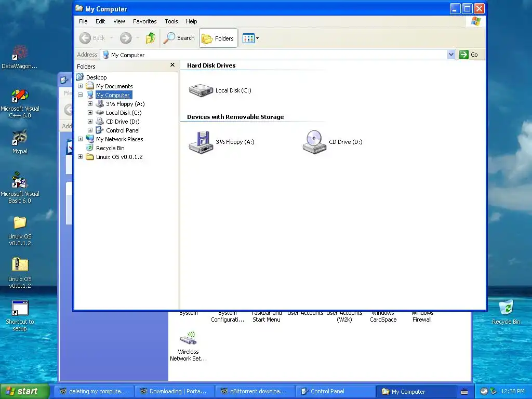Open the File menu
The width and height of the screenshot is (532, 399).
83,21
